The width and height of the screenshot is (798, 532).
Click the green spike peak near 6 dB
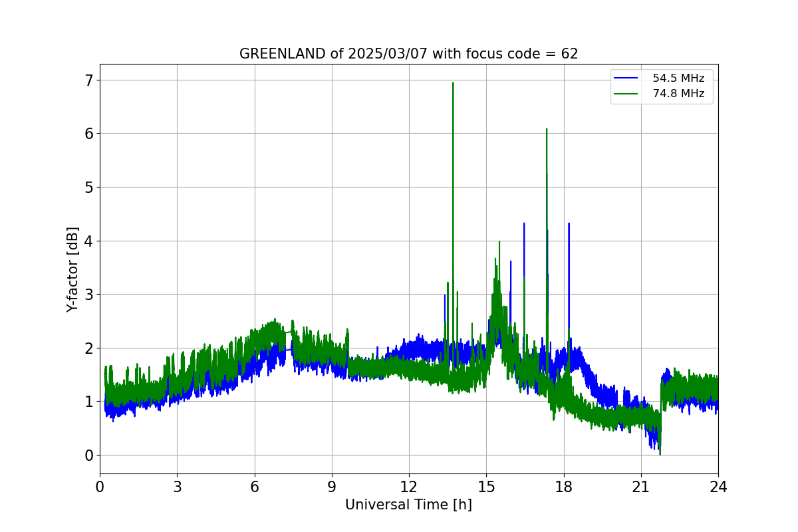tap(547, 130)
